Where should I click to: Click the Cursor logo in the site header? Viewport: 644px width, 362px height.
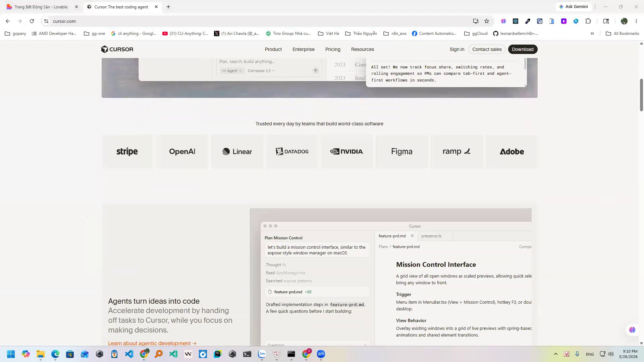(117, 49)
